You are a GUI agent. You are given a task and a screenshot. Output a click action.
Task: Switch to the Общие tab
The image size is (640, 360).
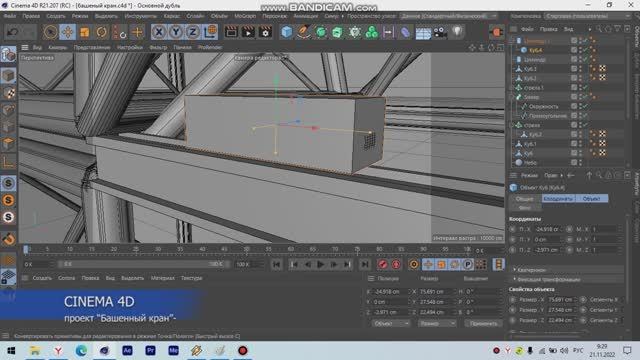click(524, 198)
